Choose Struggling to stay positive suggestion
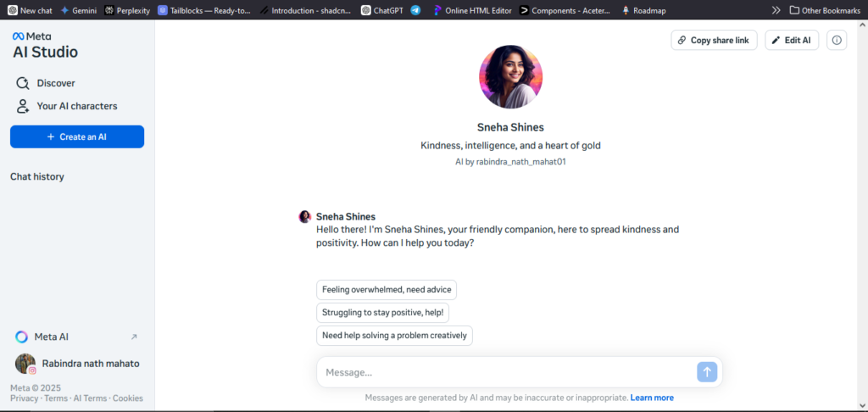 [x=382, y=313]
